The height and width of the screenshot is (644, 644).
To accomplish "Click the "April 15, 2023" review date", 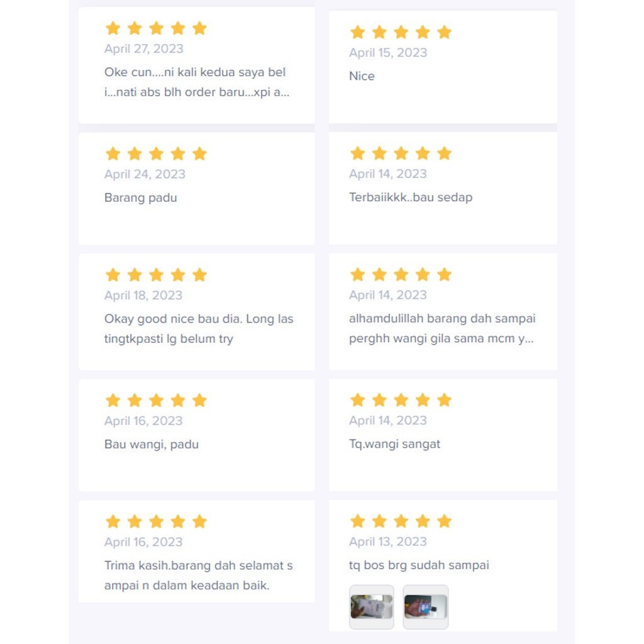I will [x=388, y=53].
